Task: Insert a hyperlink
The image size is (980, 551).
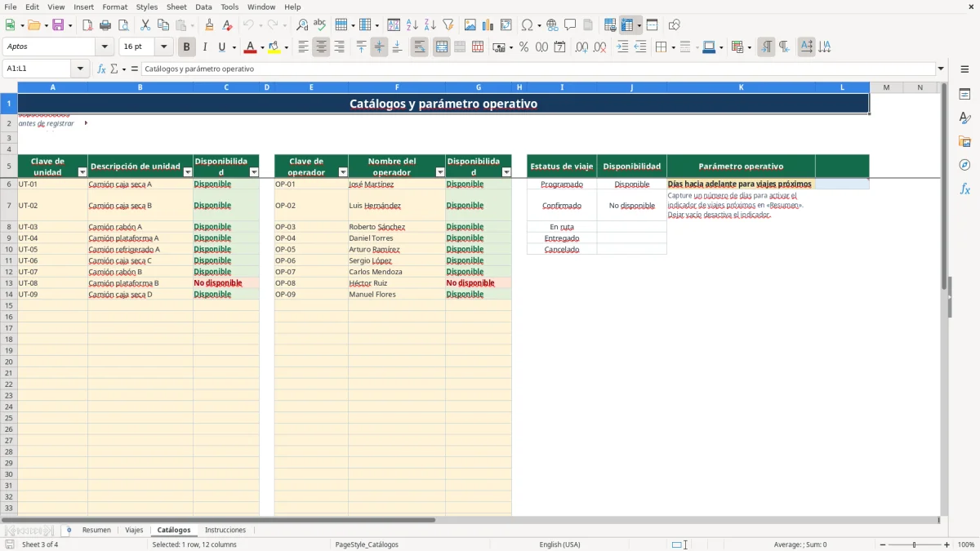Action: tap(552, 25)
